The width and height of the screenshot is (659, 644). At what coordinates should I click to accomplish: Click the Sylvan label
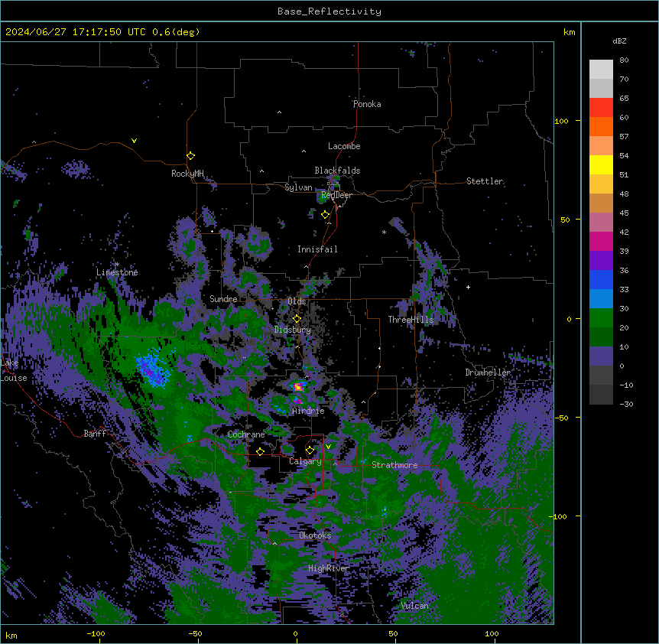(x=298, y=187)
